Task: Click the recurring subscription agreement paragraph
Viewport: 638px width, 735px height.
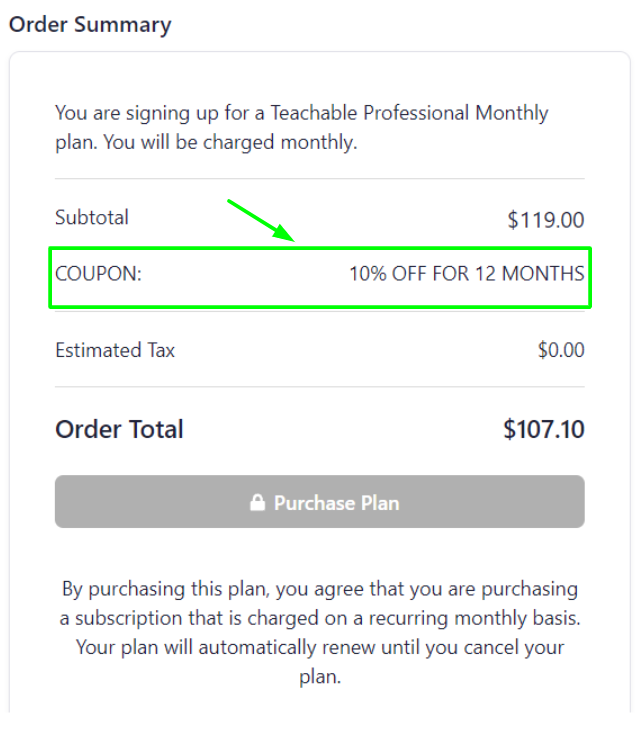Action: coord(320,632)
